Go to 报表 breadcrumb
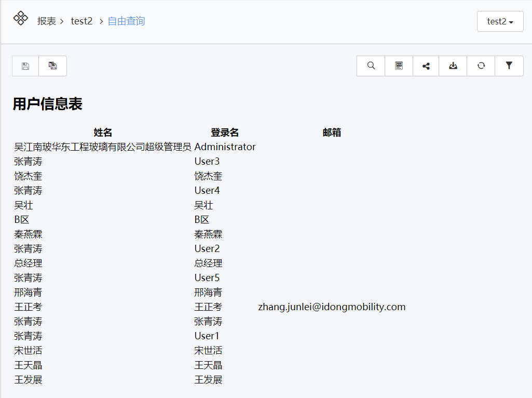Viewport: 532px width, 398px height. tap(47, 21)
